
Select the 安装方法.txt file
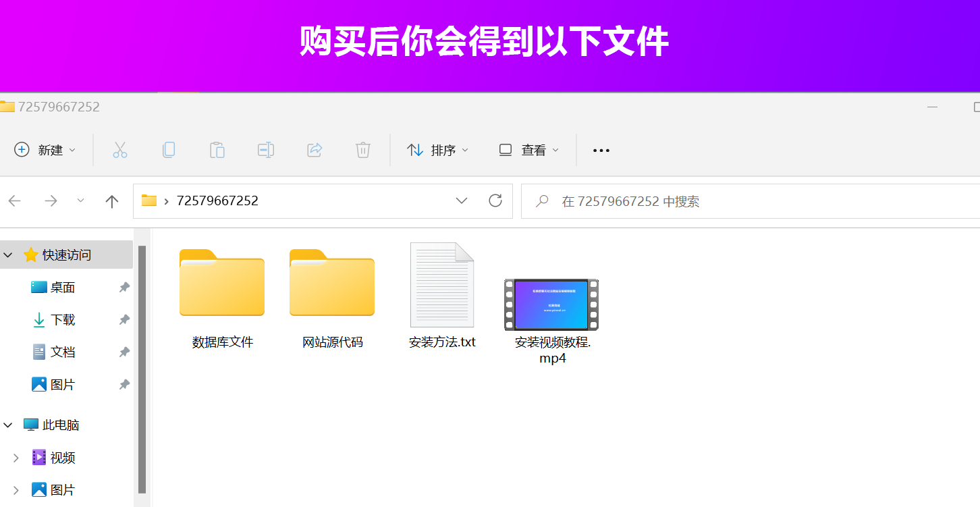pyautogui.click(x=442, y=285)
